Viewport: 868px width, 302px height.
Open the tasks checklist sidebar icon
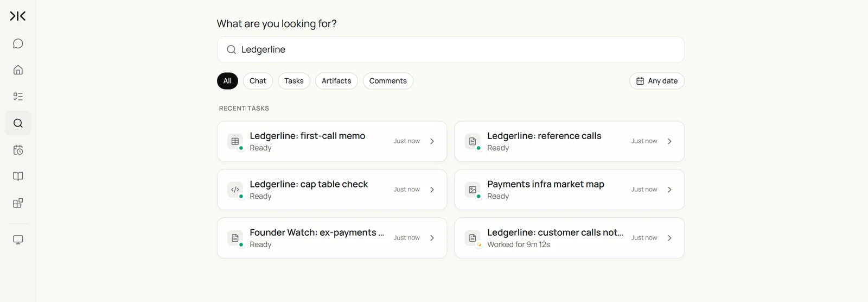(18, 97)
